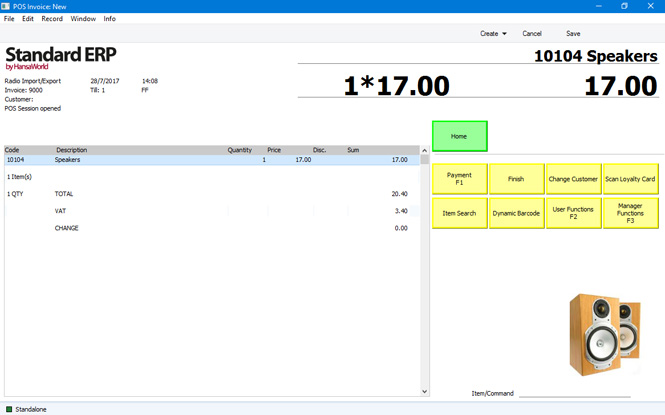Click the Dynamic Barcode button
665x415 pixels.
[517, 213]
